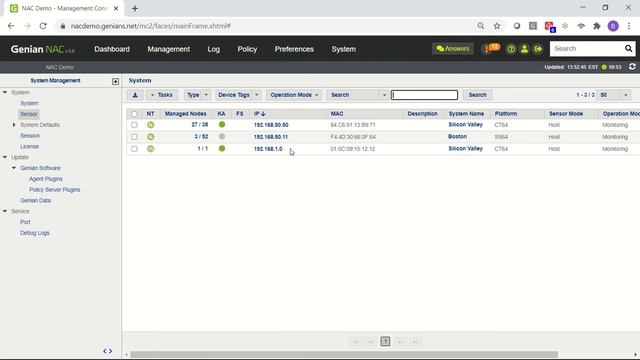Click the plus icon beside System Management
The image size is (640, 360).
116,81
